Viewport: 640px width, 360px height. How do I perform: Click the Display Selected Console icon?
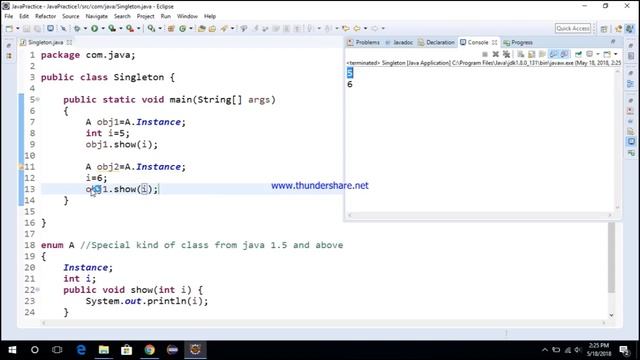click(x=589, y=54)
